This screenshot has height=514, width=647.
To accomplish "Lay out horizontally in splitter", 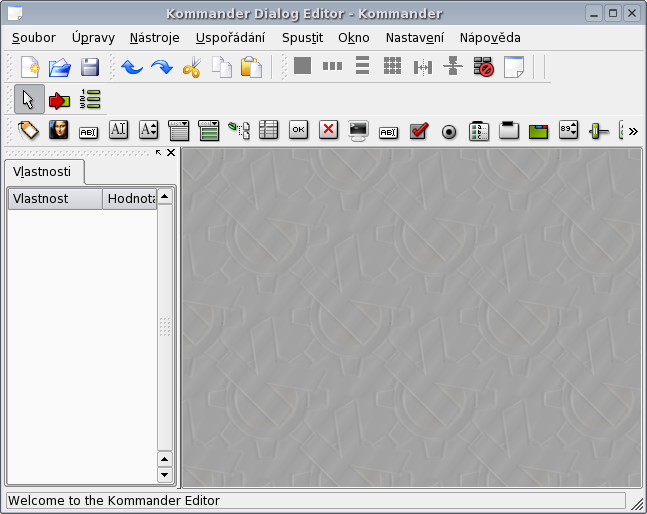I will point(423,67).
